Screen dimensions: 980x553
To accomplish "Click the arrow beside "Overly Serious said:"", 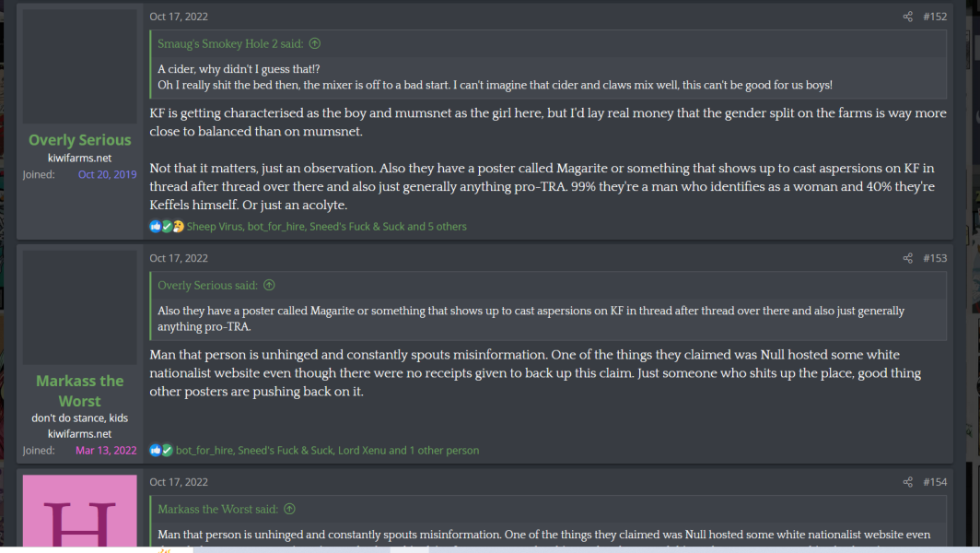I will coord(269,286).
